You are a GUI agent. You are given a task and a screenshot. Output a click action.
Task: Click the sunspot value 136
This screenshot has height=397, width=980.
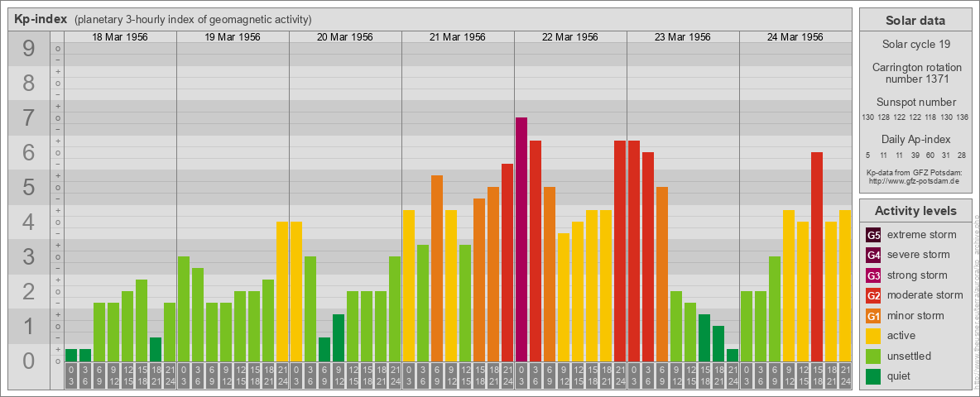[x=962, y=117]
